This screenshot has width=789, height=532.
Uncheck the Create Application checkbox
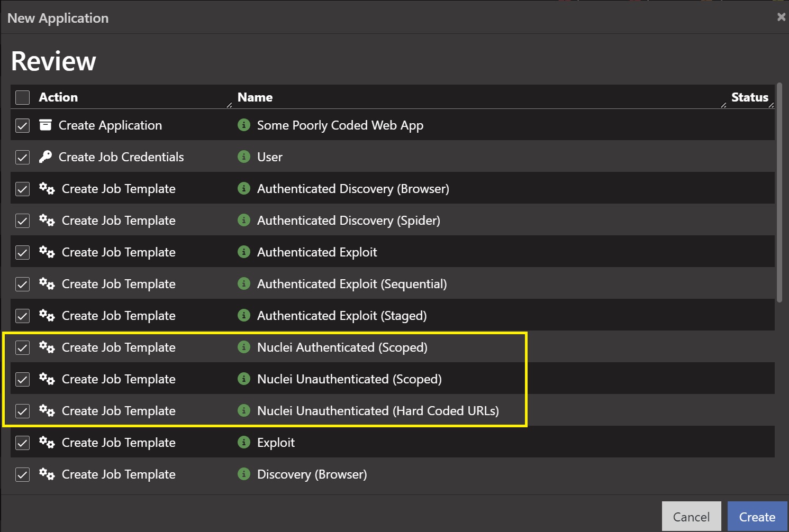pos(22,125)
